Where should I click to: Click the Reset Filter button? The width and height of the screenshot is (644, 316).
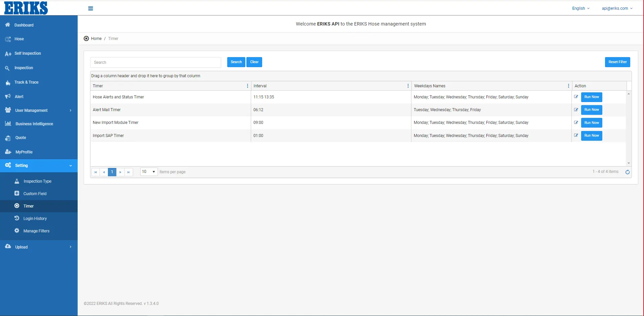[617, 62]
